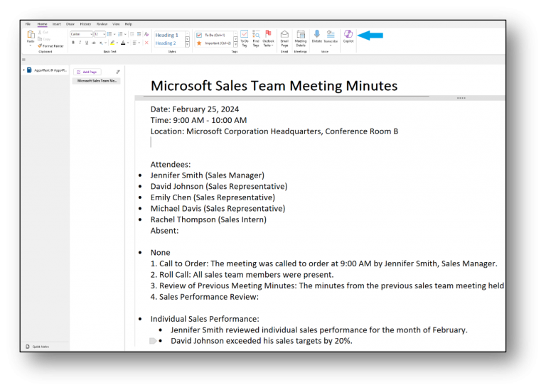Screen dimensions: 546x392
Task: Click the Email Page envelope icon
Action: point(284,35)
